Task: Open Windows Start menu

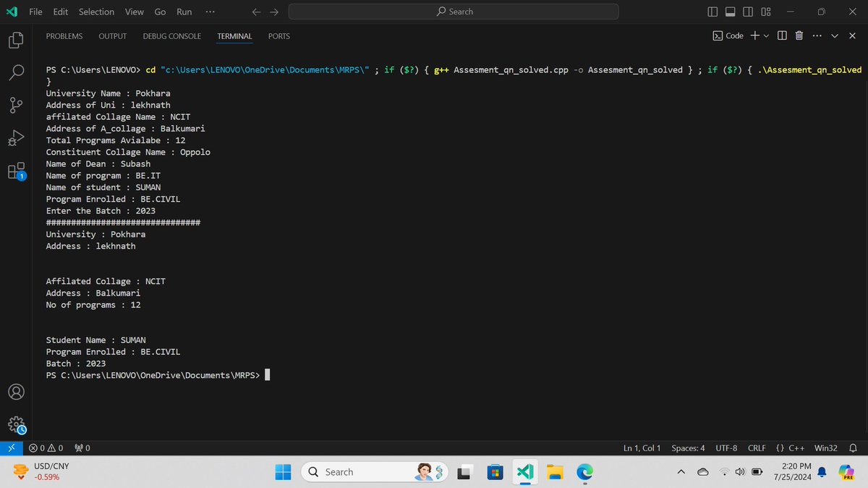Action: (283, 472)
